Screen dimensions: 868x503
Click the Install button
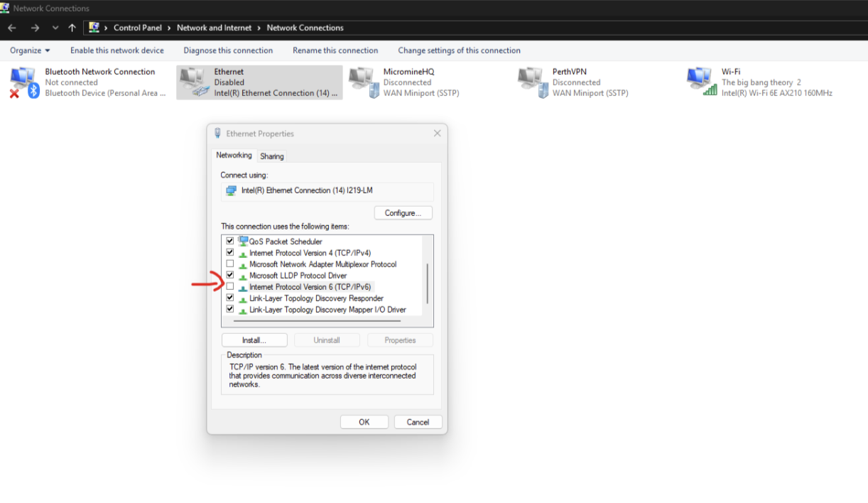point(254,340)
